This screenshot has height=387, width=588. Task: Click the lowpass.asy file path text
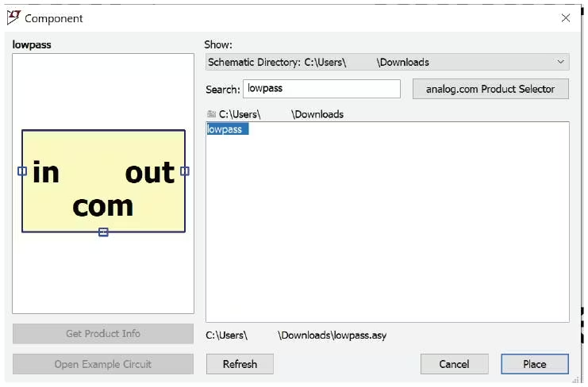296,335
